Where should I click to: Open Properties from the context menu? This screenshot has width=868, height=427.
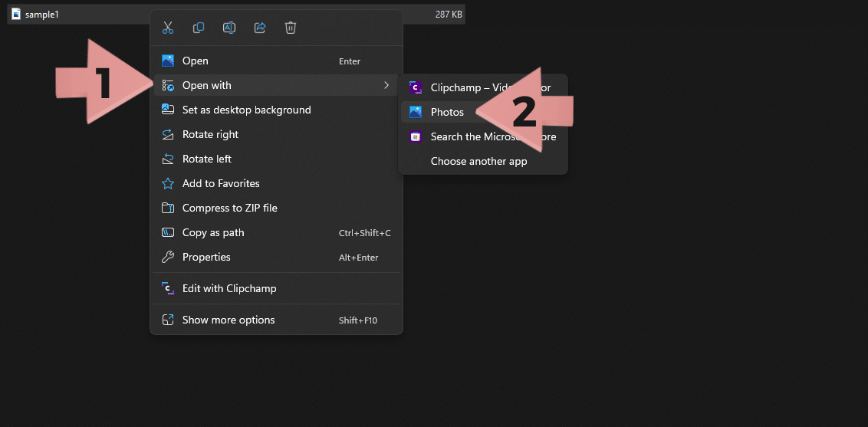pyautogui.click(x=276, y=257)
